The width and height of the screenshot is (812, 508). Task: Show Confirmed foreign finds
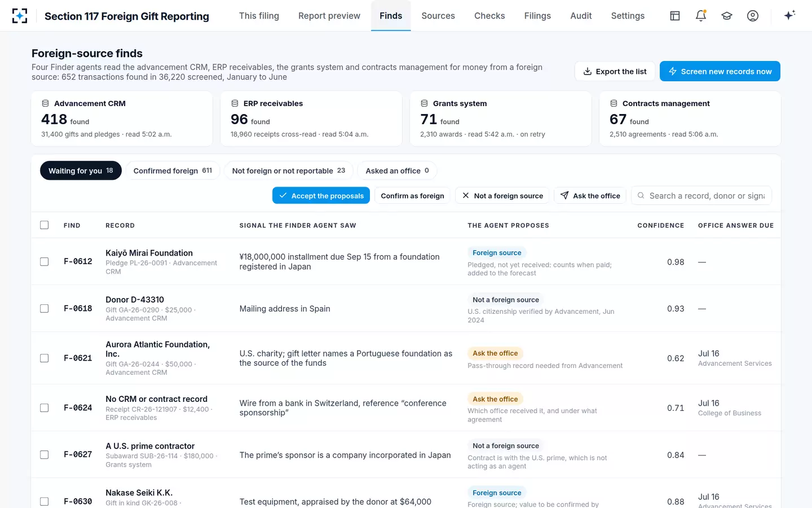(x=173, y=170)
